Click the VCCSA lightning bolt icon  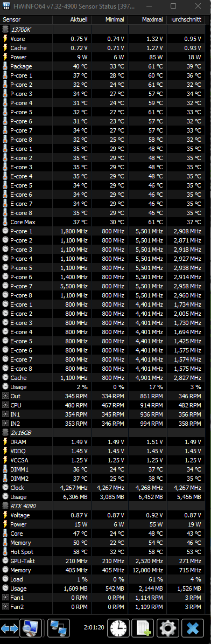[x=5, y=460]
